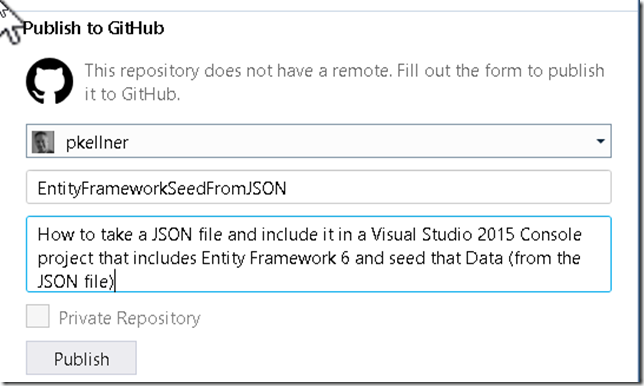The width and height of the screenshot is (644, 386).
Task: Expand account list via pkellner name
Action: [x=97, y=143]
